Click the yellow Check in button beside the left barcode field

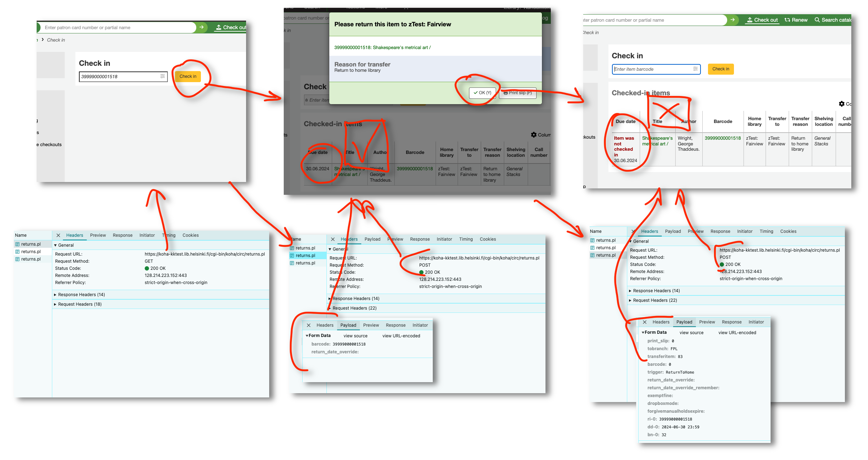(x=188, y=76)
